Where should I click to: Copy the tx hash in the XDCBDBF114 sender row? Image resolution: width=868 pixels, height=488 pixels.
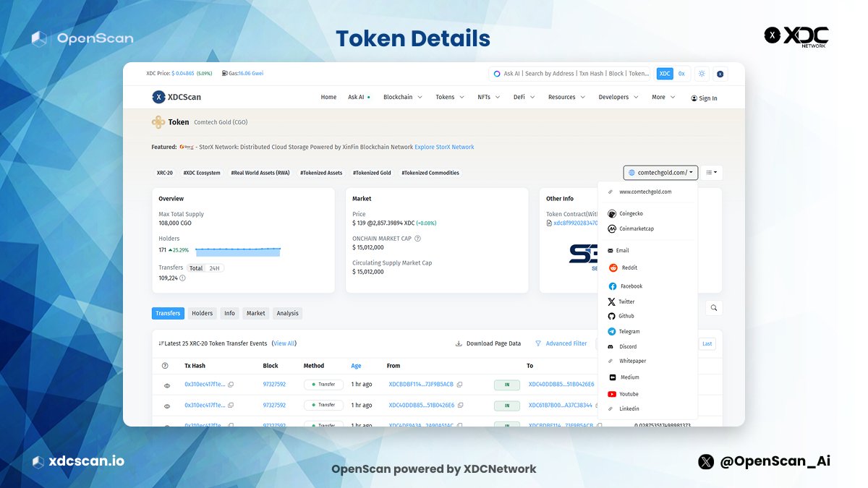pos(231,385)
